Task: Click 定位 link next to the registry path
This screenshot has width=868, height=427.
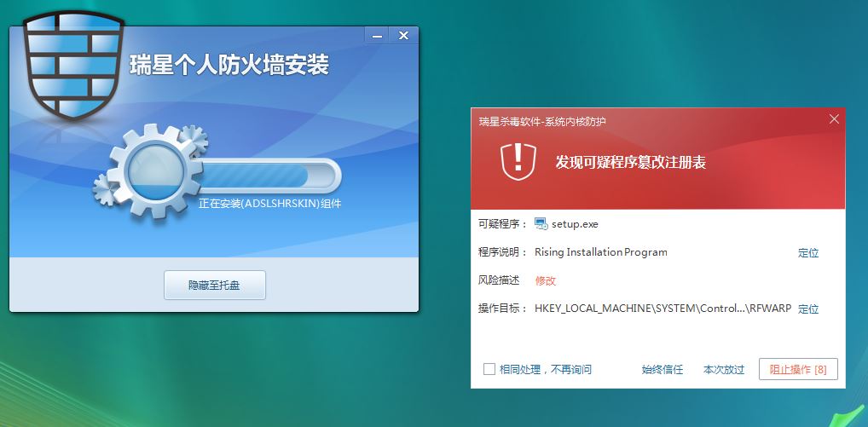Action: (808, 309)
